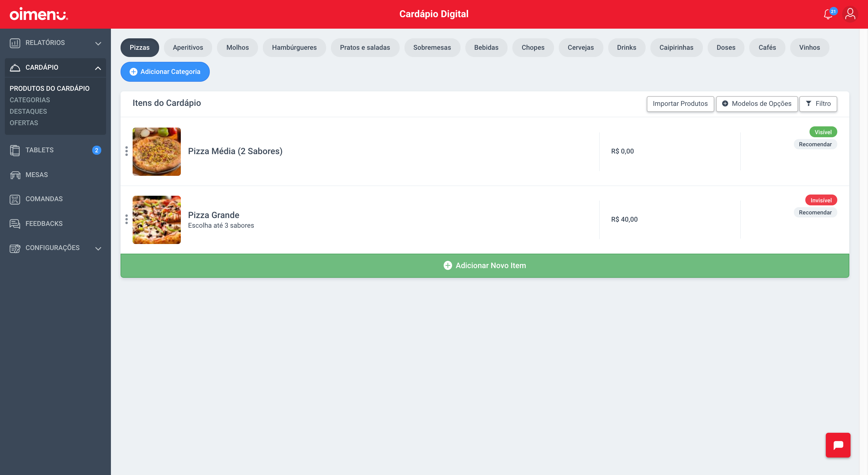Image resolution: width=868 pixels, height=475 pixels.
Task: Open the Caipirinhas category
Action: click(676, 48)
